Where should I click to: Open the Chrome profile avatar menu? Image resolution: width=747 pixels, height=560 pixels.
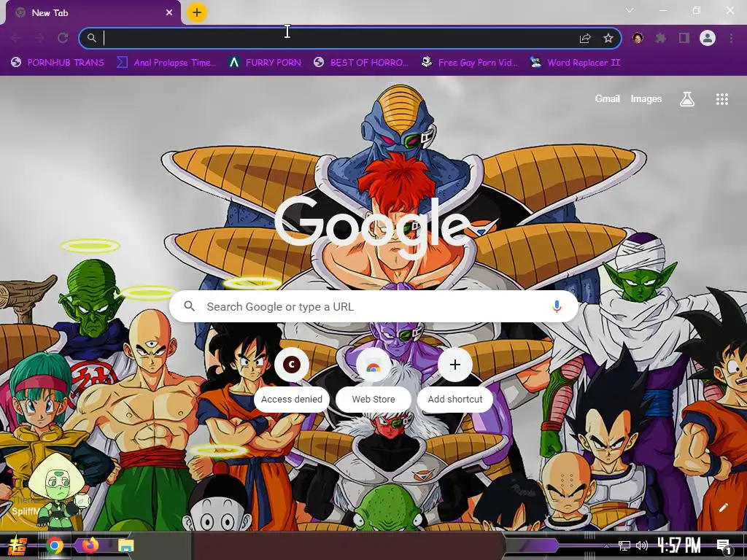click(708, 38)
